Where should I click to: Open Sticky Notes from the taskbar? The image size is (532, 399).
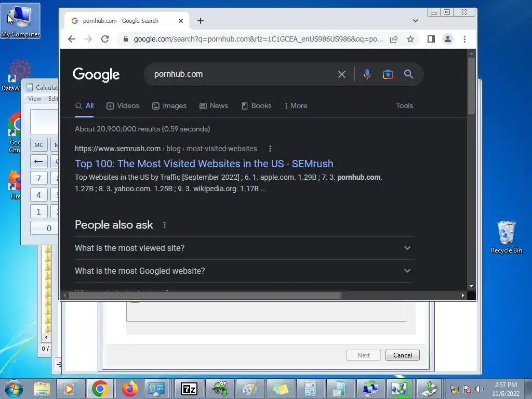coord(280,389)
